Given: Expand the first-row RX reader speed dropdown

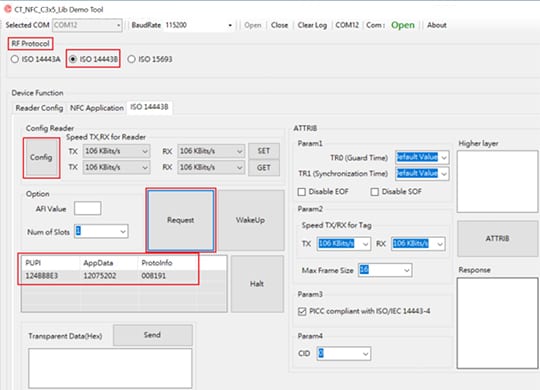Looking at the screenshot, I should 211,151.
